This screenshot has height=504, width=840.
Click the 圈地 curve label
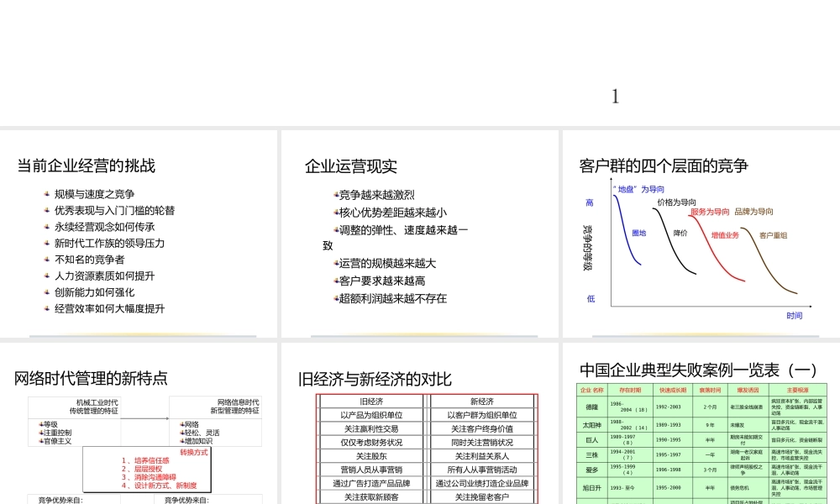(x=639, y=233)
